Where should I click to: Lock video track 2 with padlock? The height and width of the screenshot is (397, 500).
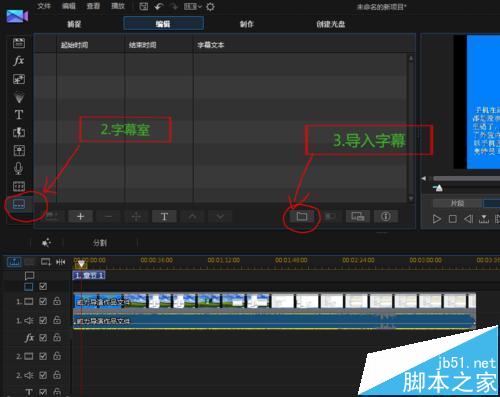(57, 356)
